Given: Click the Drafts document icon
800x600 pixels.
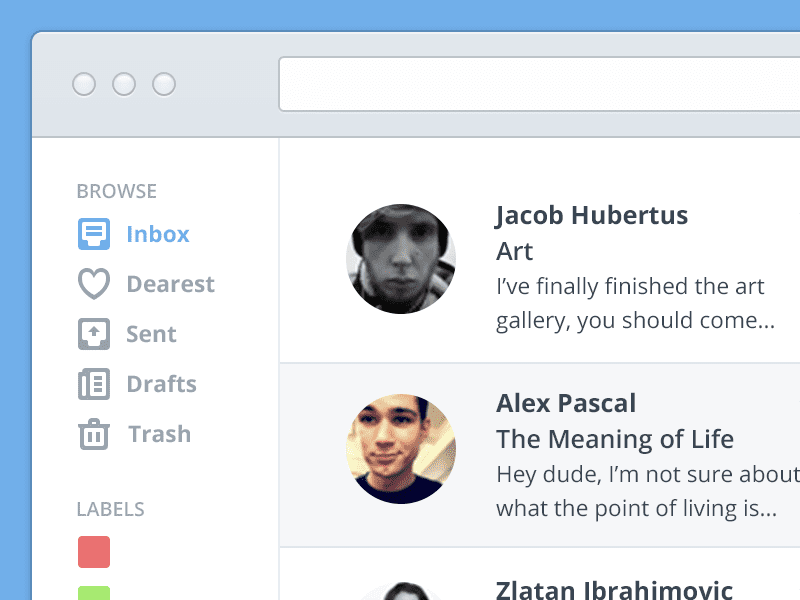Looking at the screenshot, I should click(94, 384).
